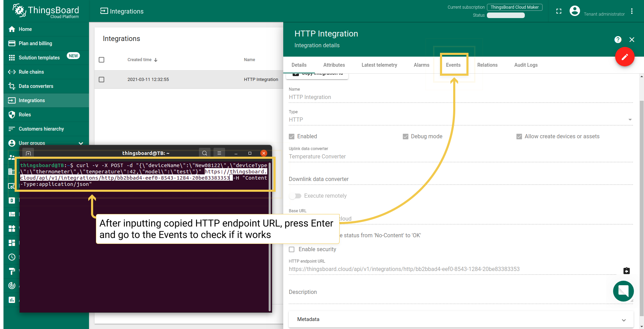Open Customers hierarchy in sidebar
644x329 pixels.
point(46,129)
